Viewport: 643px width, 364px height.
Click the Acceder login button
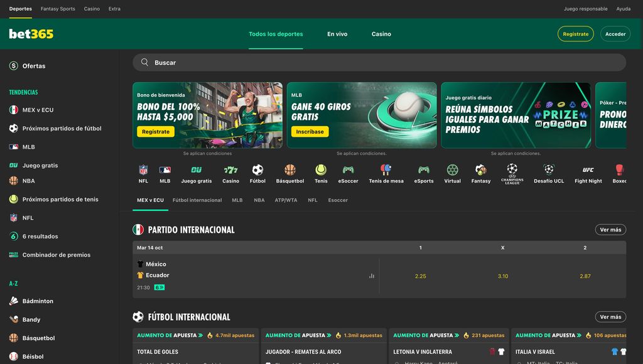point(615,34)
